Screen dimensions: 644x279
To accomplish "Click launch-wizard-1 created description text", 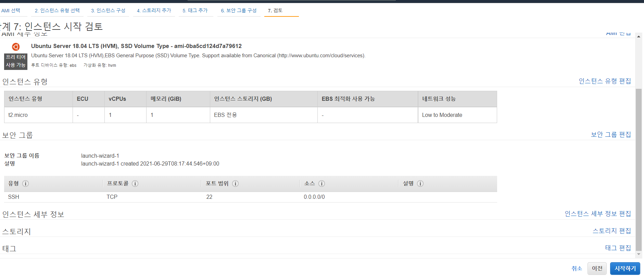I will pos(150,164).
